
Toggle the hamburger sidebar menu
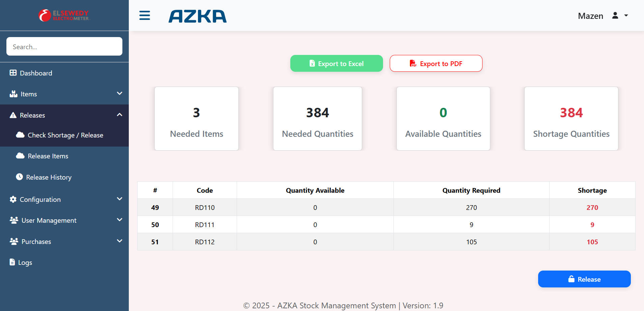click(x=145, y=15)
